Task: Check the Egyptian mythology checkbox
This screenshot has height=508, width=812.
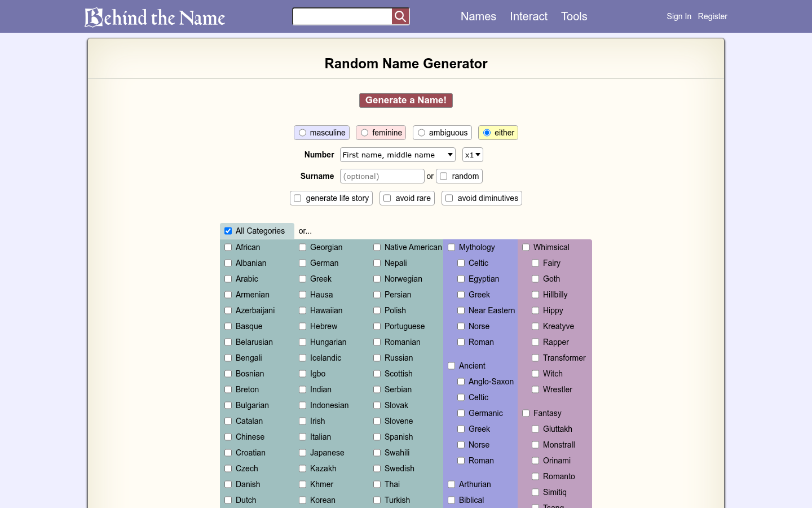Action: tap(461, 279)
